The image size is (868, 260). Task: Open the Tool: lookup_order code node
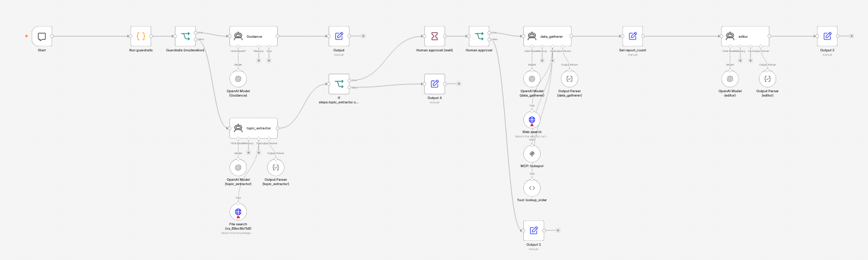coord(532,188)
